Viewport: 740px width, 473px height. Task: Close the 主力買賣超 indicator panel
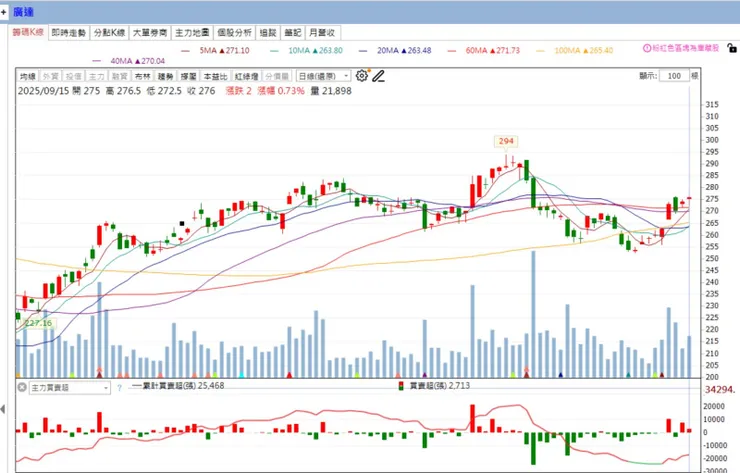22,388
